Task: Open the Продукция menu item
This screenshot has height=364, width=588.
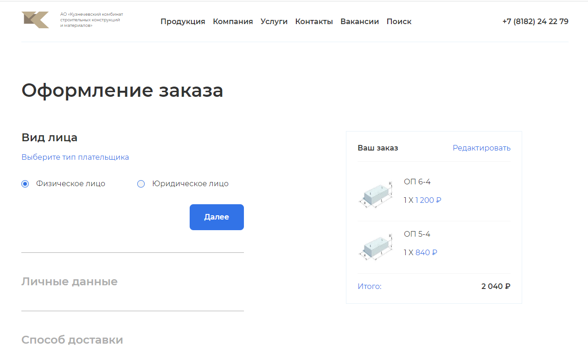Action: [x=183, y=21]
